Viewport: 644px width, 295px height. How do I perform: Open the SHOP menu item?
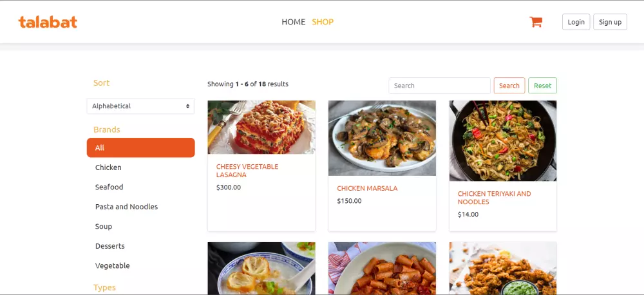click(323, 22)
